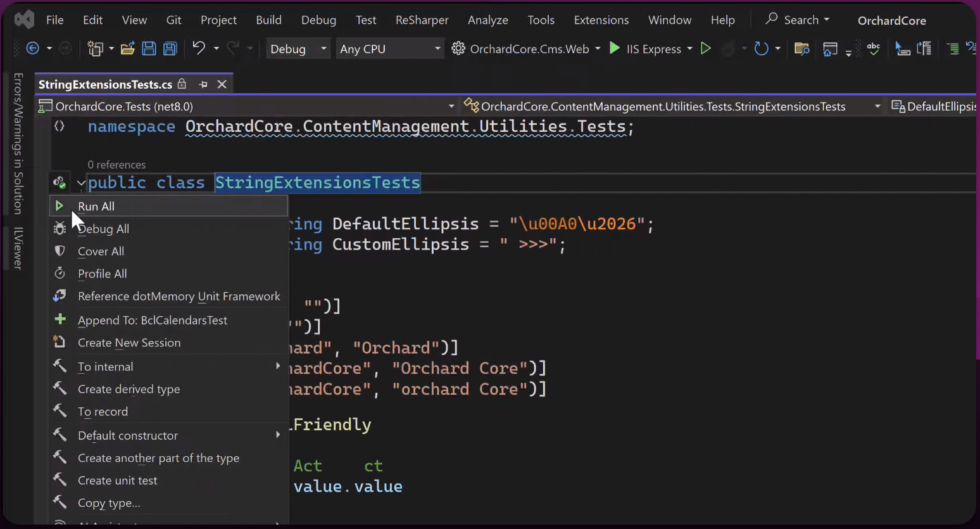
Task: Click the Open File folder icon
Action: [x=127, y=48]
